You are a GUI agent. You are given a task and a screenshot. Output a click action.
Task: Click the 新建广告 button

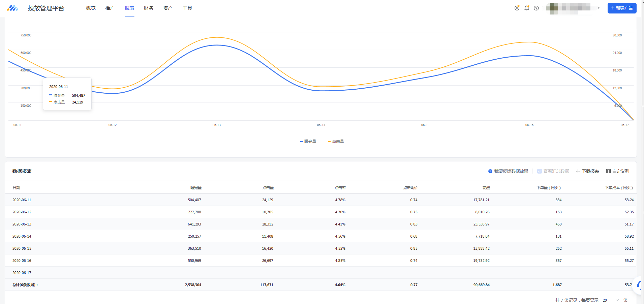622,8
